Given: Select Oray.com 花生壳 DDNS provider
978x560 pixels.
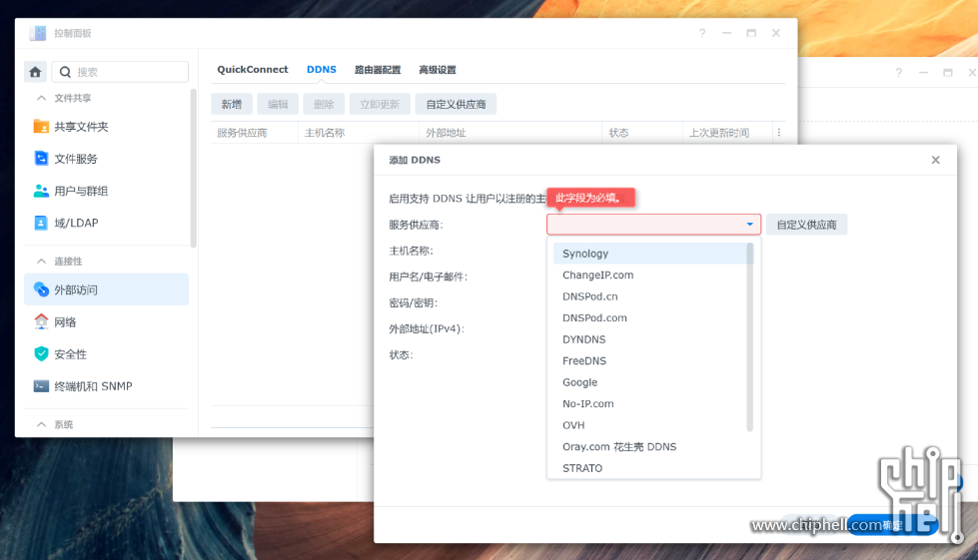Looking at the screenshot, I should point(650,446).
